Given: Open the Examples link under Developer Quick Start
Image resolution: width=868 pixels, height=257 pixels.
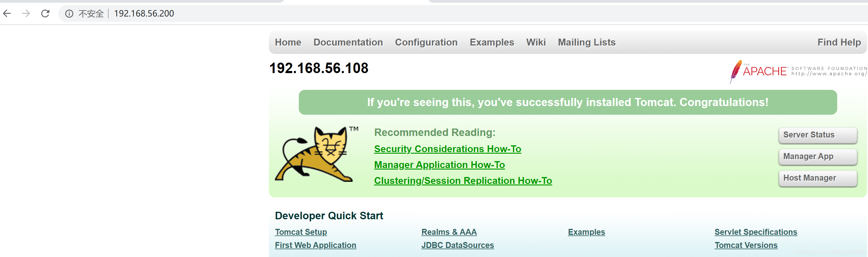Looking at the screenshot, I should pos(587,232).
